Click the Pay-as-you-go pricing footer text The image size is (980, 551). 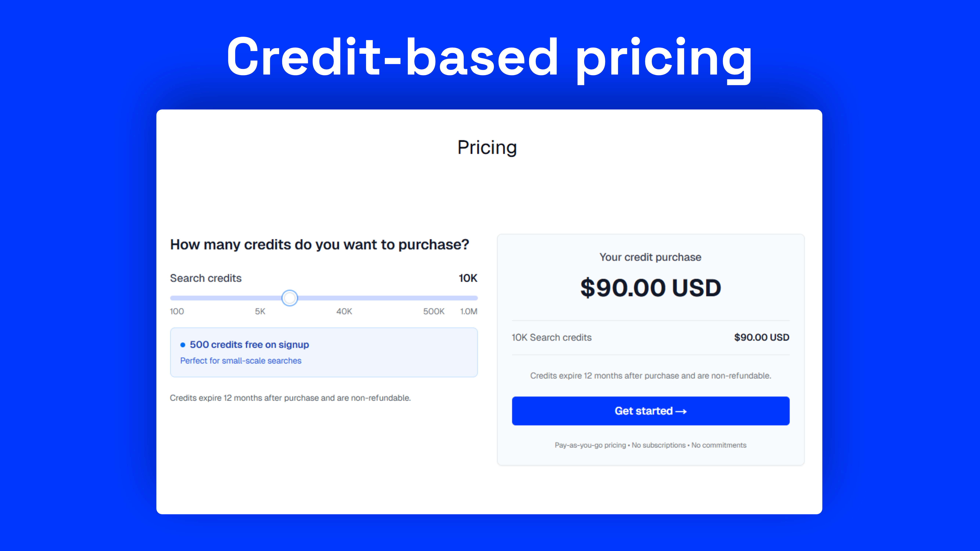click(x=590, y=445)
